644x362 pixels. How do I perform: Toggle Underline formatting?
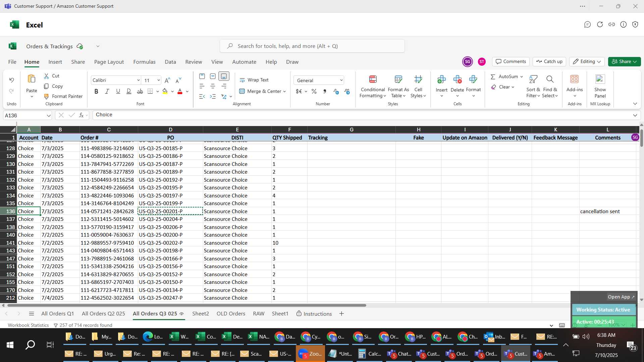point(118,91)
